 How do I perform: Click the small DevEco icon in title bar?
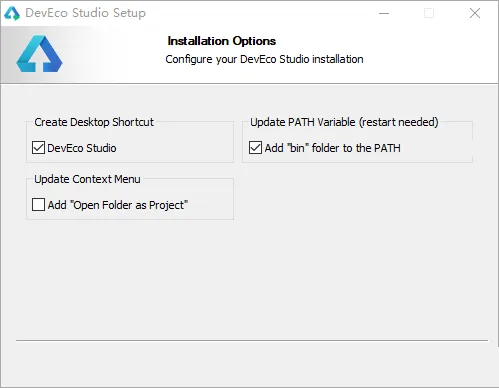(x=12, y=13)
